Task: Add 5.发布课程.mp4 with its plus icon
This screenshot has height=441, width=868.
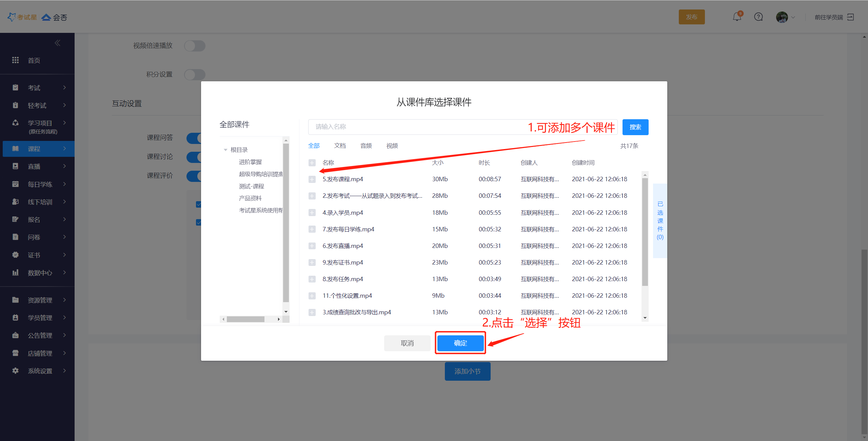Action: [312, 179]
